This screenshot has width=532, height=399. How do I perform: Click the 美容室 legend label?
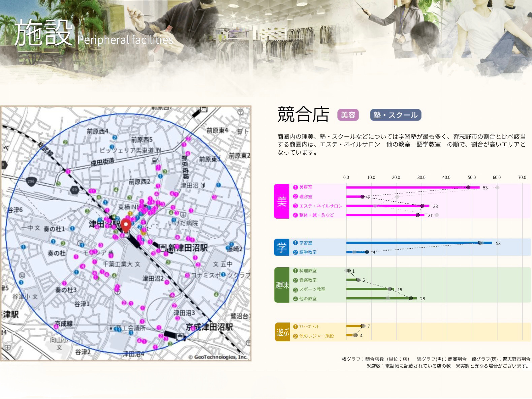click(x=306, y=187)
